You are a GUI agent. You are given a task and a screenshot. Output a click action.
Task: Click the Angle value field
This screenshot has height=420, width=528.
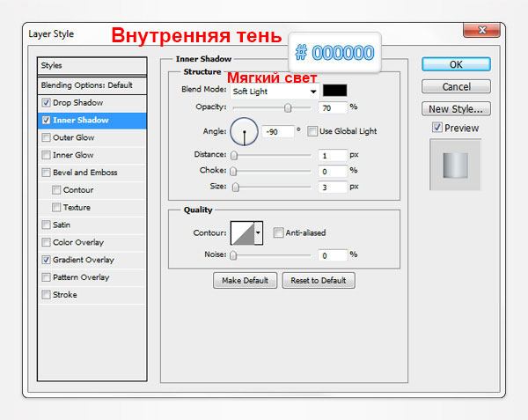pyautogui.click(x=278, y=132)
